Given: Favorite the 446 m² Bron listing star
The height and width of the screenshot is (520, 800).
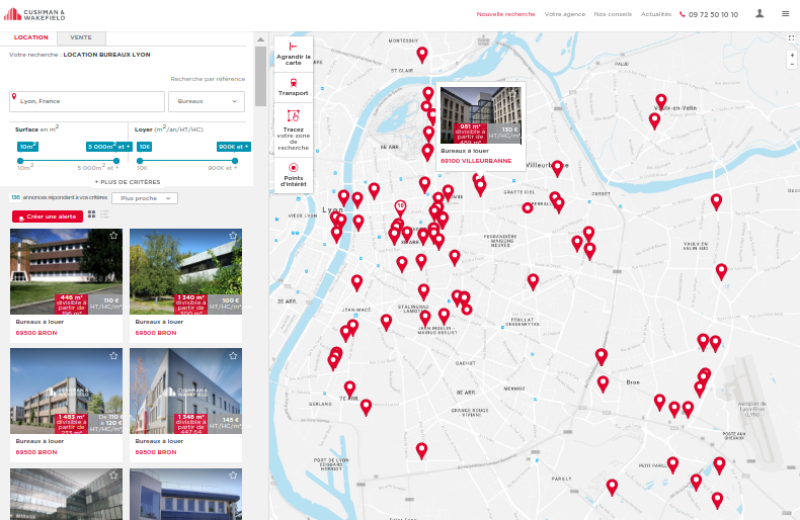Looking at the screenshot, I should click(x=113, y=235).
